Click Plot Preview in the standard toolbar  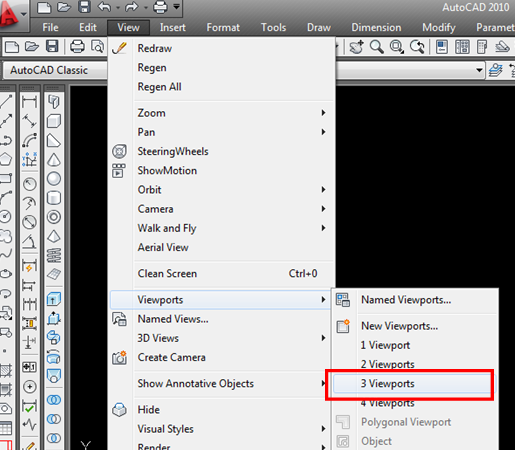[98, 47]
